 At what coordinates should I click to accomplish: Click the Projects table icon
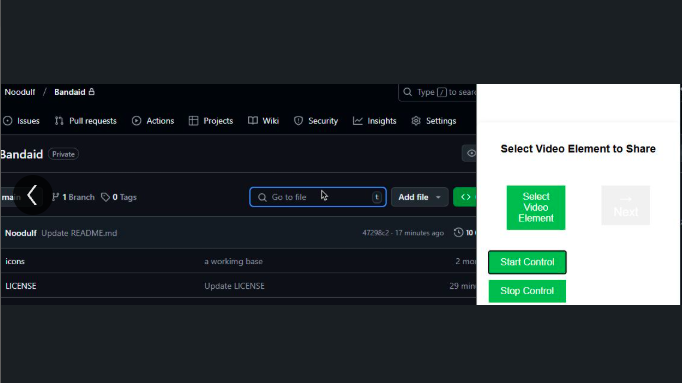[x=194, y=121]
